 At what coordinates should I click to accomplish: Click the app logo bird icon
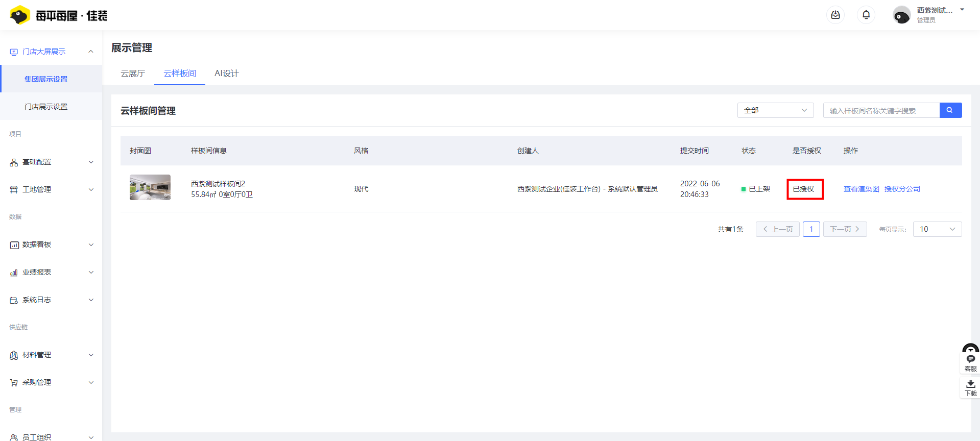coord(20,15)
